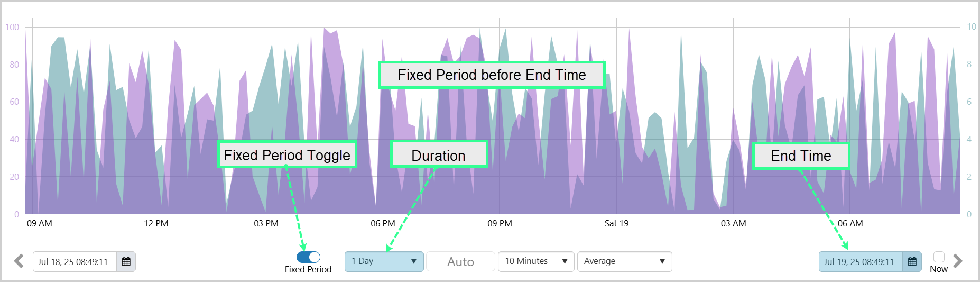Click the start time date field
980x282 pixels.
point(75,262)
